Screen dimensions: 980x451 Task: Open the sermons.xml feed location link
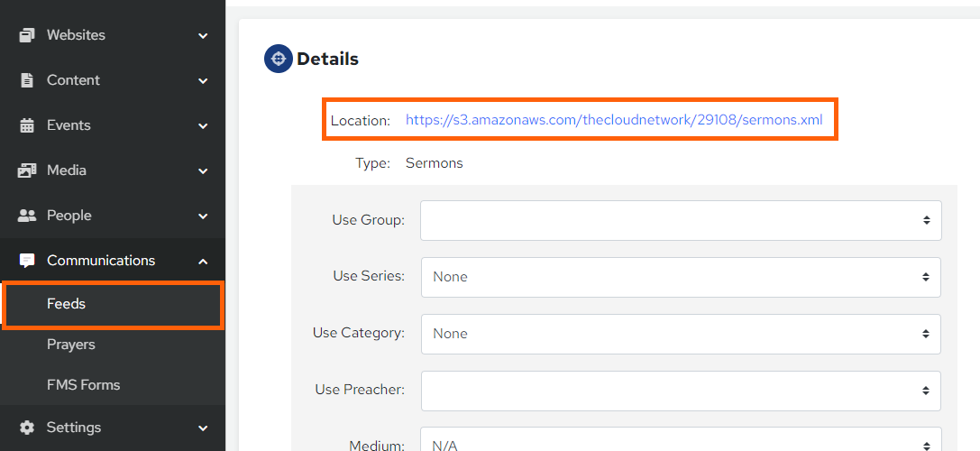[614, 119]
